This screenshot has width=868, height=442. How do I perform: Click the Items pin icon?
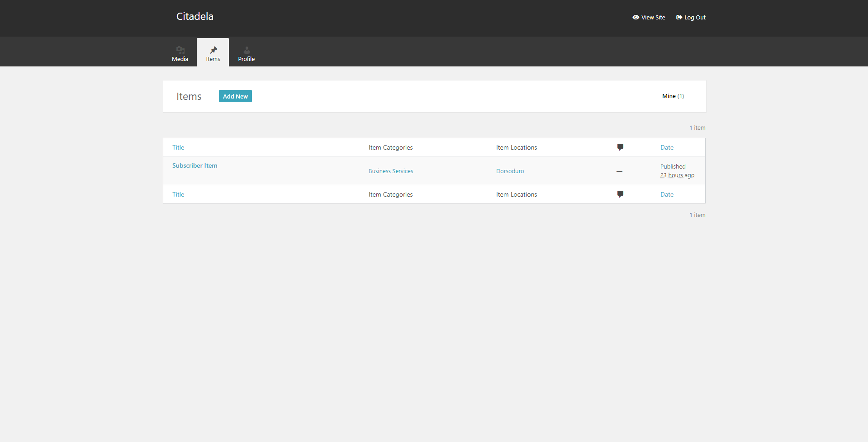pyautogui.click(x=213, y=50)
